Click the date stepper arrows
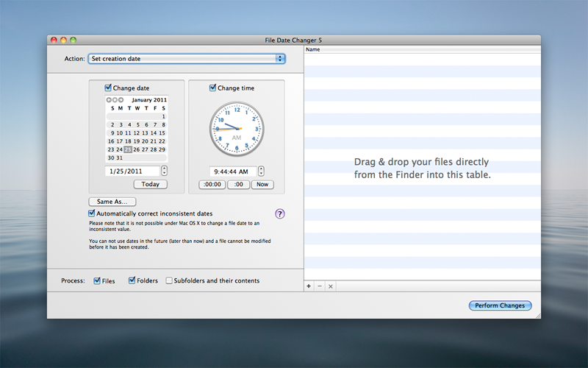The image size is (588, 368). [164, 171]
